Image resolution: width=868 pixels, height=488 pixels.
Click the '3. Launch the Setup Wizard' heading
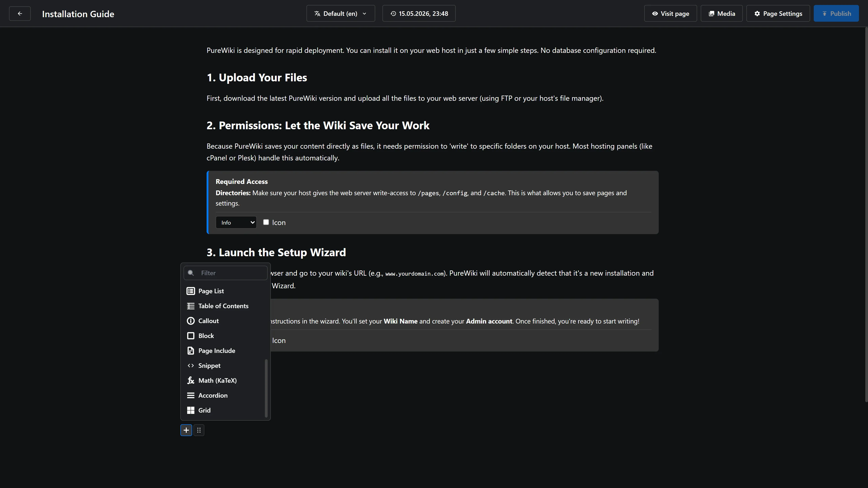276,253
